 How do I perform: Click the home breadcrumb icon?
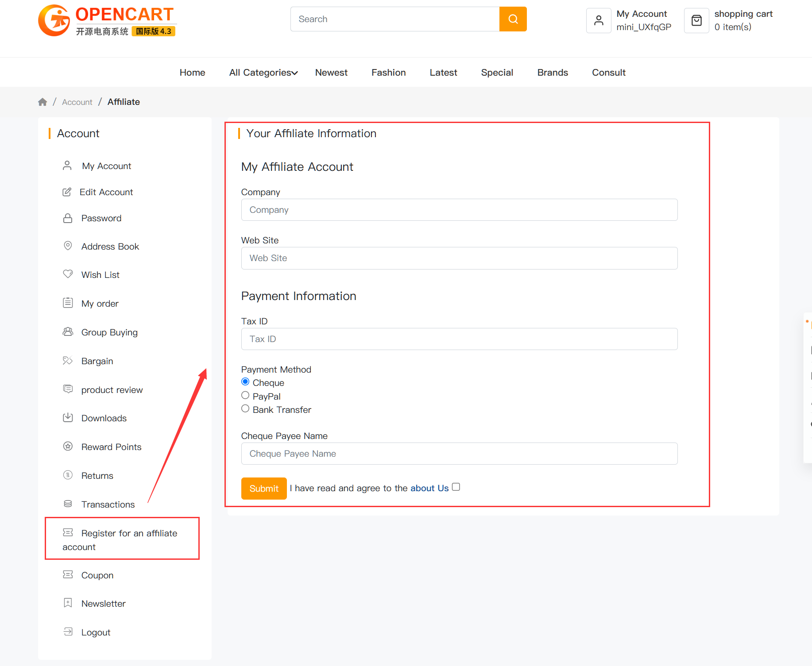[43, 102]
